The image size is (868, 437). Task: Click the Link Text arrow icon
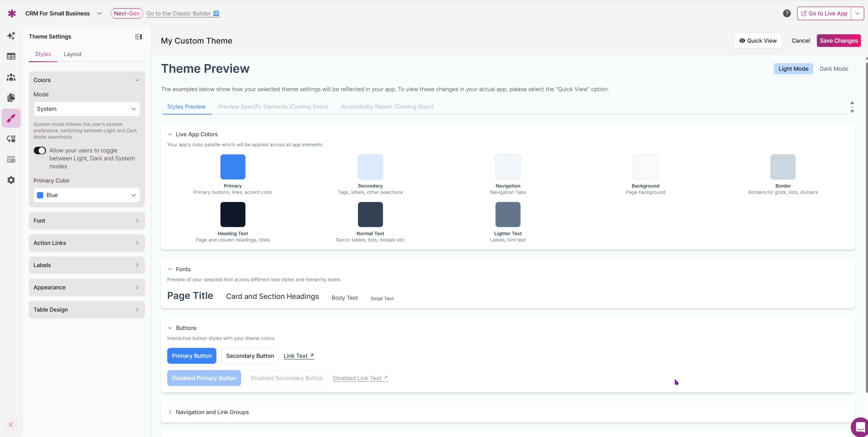pyautogui.click(x=312, y=355)
